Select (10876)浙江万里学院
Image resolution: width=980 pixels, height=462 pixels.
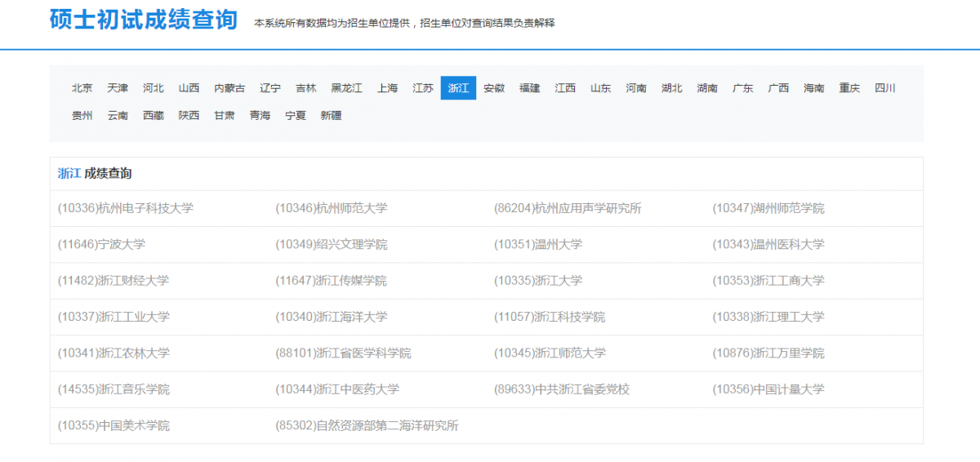tap(768, 353)
